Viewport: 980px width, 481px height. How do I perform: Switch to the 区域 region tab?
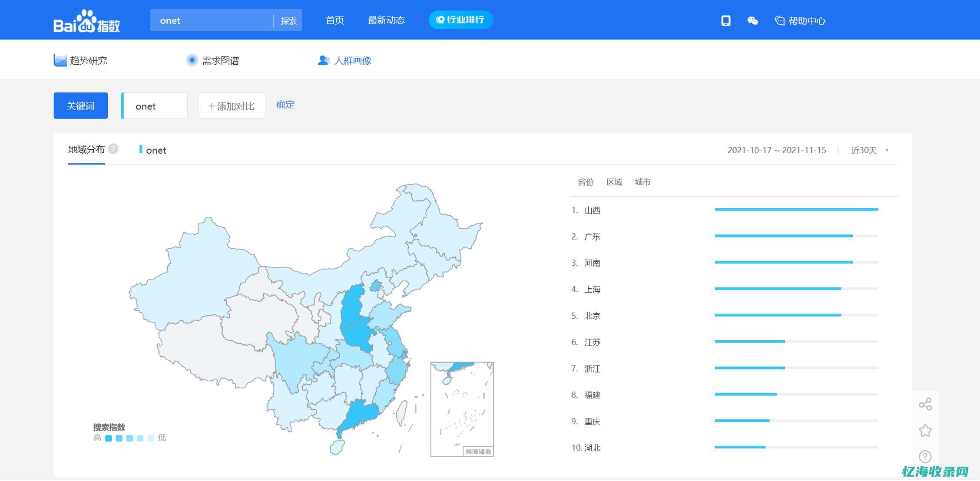point(614,182)
